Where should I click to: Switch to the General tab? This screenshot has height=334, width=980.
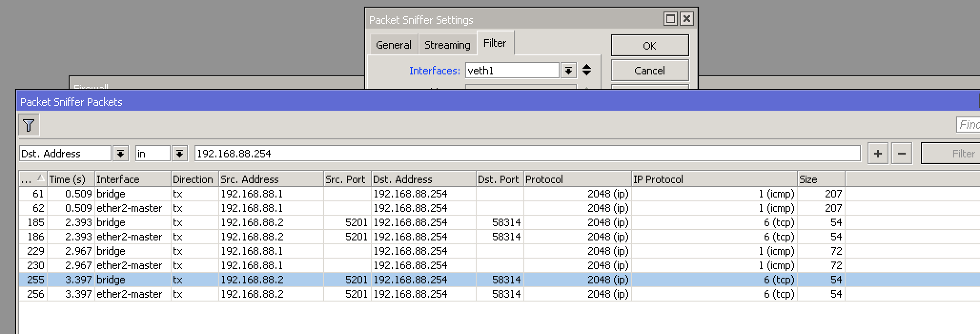393,45
